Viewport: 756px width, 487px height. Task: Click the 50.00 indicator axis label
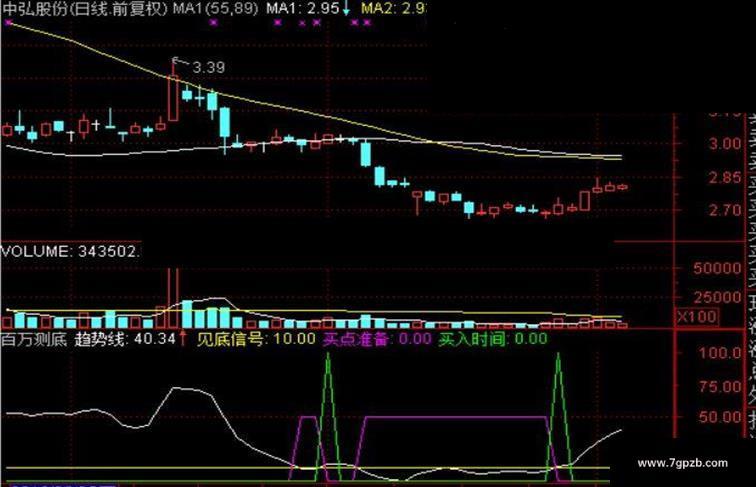coord(720,417)
